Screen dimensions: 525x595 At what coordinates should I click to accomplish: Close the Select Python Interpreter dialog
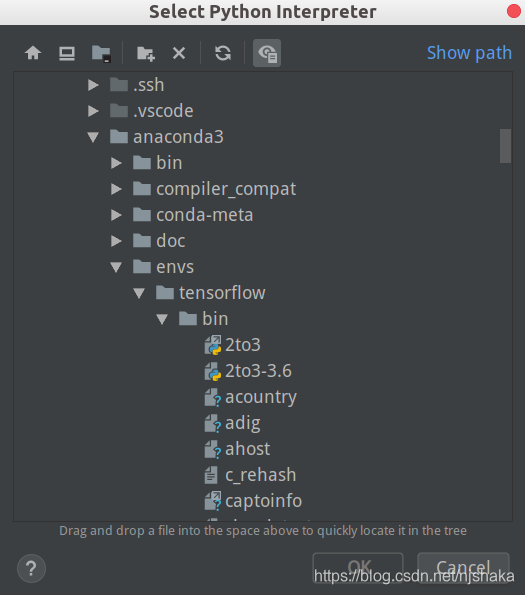click(x=514, y=11)
